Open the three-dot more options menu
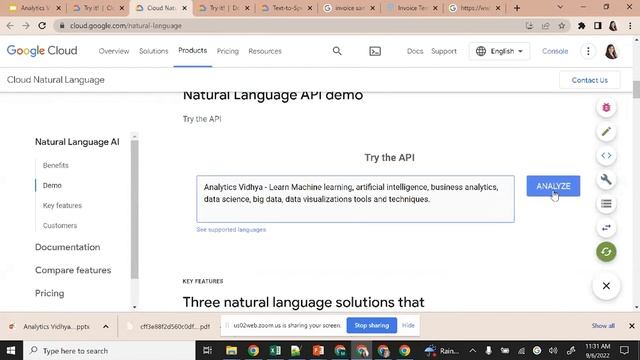The width and height of the screenshot is (640, 360). [588, 51]
